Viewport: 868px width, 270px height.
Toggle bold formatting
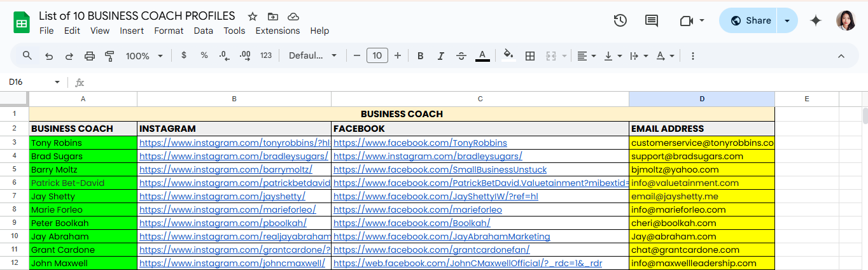point(420,56)
